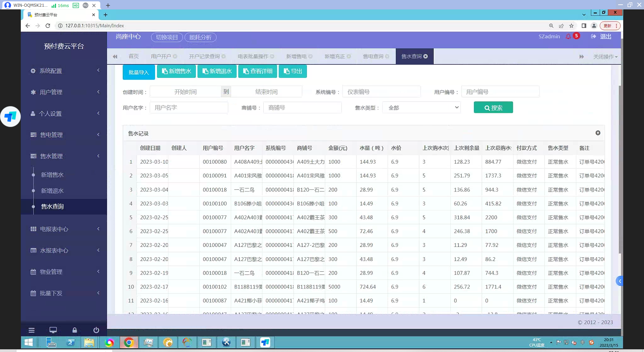The width and height of the screenshot is (644, 352).
Task: Reload the page with the browser refresh icon
Action: click(48, 26)
